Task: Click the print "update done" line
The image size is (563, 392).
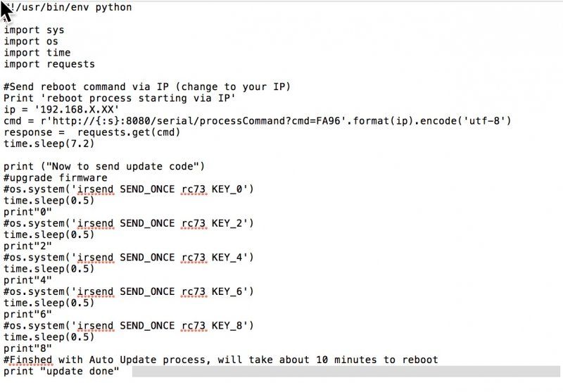Action: click(61, 371)
